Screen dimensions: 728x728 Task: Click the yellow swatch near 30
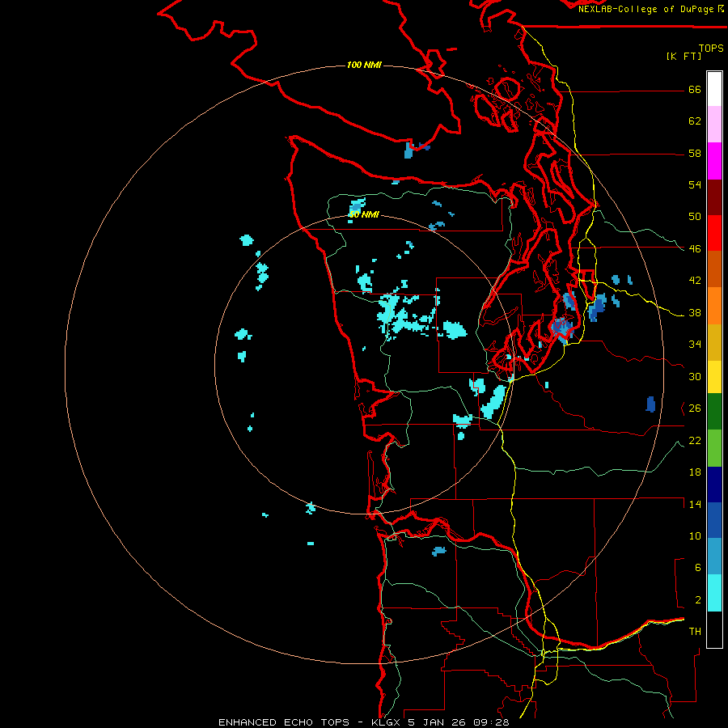point(714,377)
